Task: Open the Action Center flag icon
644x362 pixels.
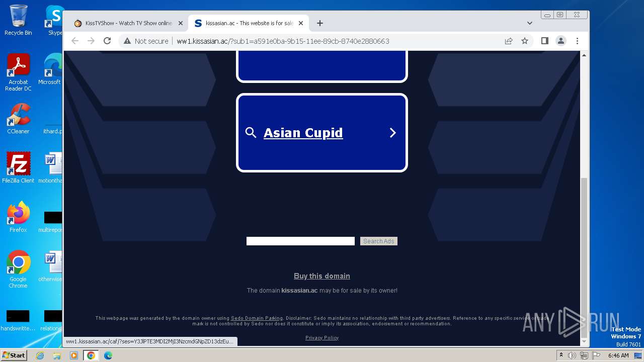Action: (x=596, y=355)
